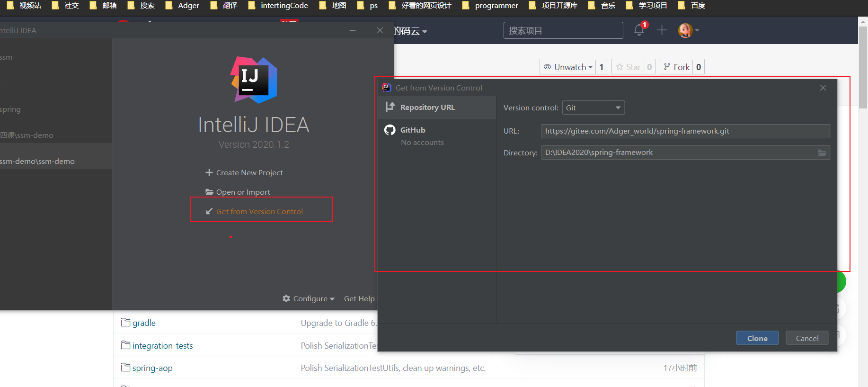Click the Fork branch icon

667,67
